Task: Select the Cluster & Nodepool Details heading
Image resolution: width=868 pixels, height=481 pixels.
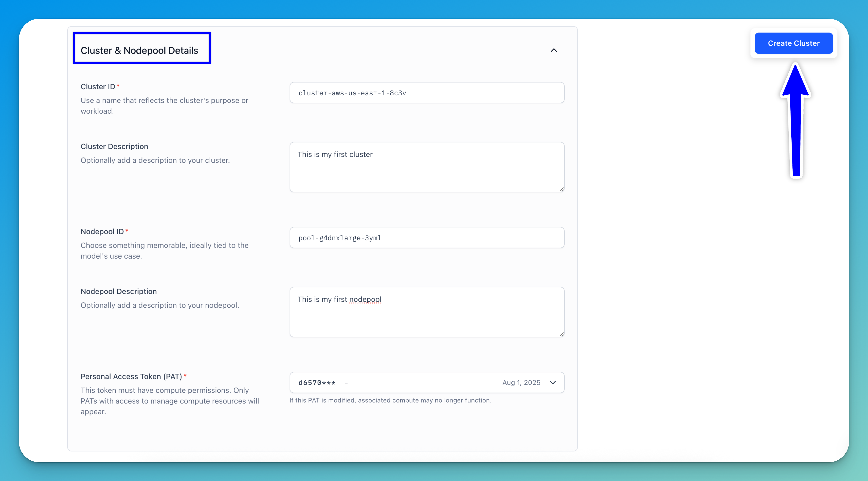Action: click(140, 50)
